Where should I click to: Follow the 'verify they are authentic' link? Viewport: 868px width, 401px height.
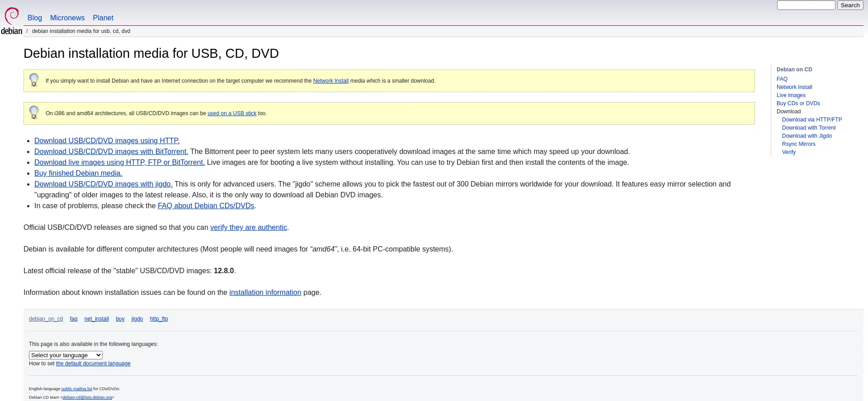coord(249,228)
